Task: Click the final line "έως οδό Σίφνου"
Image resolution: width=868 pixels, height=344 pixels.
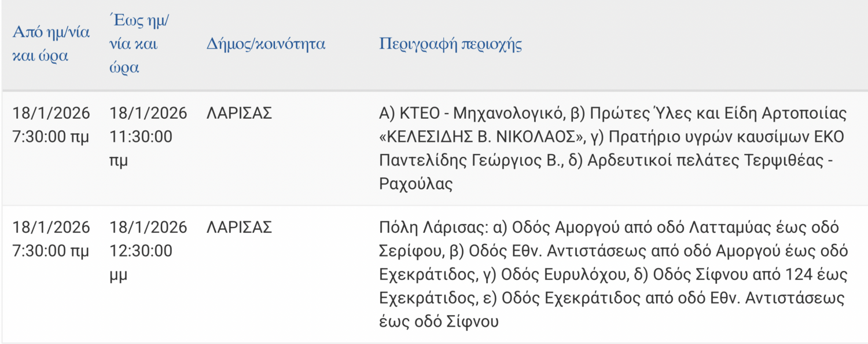Action: pyautogui.click(x=438, y=321)
